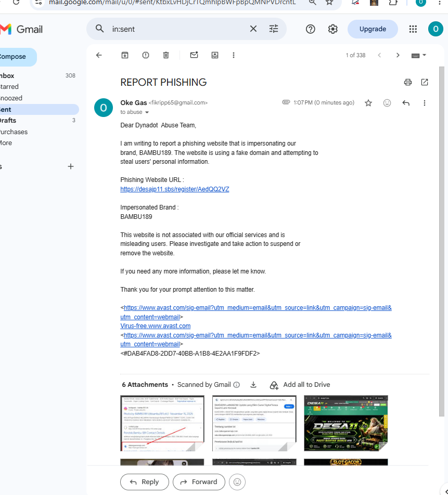This screenshot has width=448, height=495.
Task: Open email in new window
Action: click(x=425, y=82)
